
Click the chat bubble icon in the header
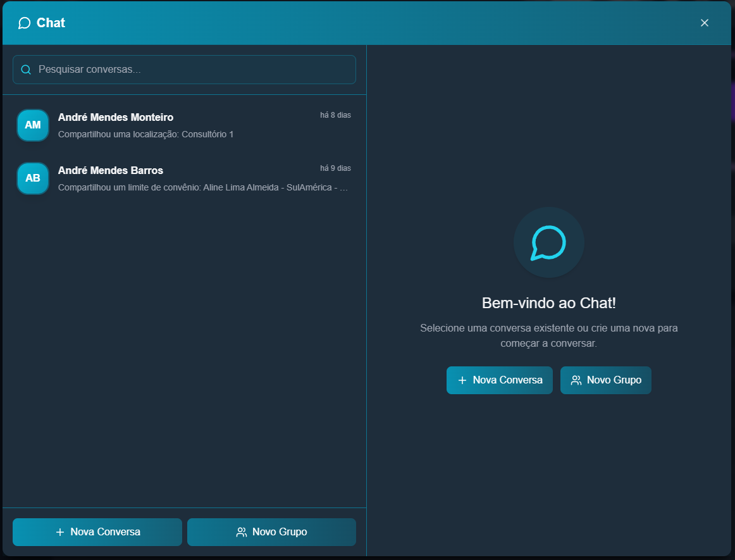24,23
